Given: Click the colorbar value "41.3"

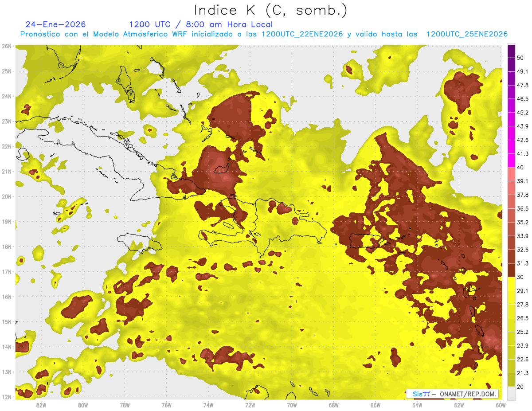Looking at the screenshot, I should click(x=522, y=154).
